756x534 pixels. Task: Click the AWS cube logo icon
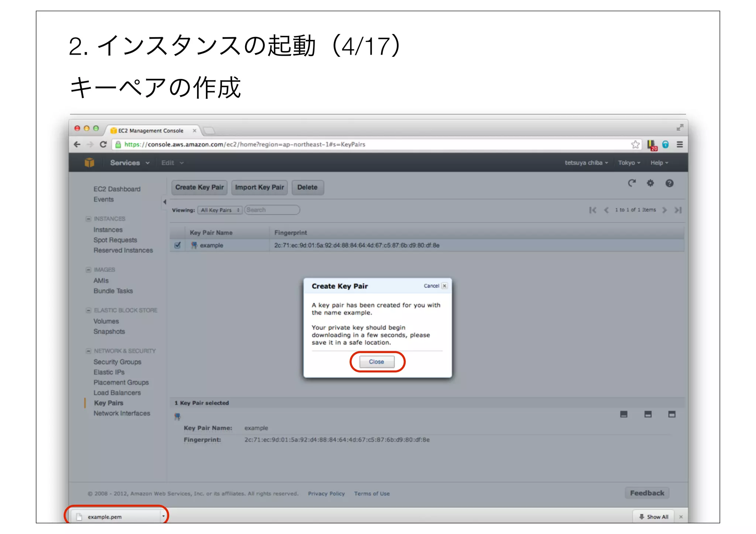[x=89, y=162]
